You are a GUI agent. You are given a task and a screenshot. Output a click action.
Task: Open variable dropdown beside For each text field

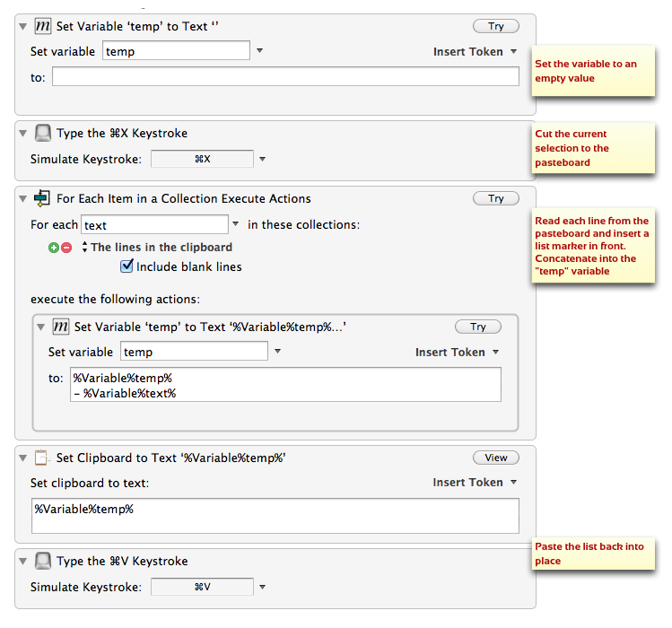[235, 223]
